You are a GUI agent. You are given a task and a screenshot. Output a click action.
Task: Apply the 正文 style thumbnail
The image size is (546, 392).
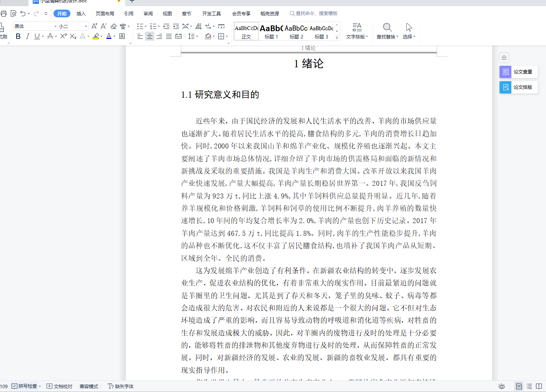[x=246, y=31]
